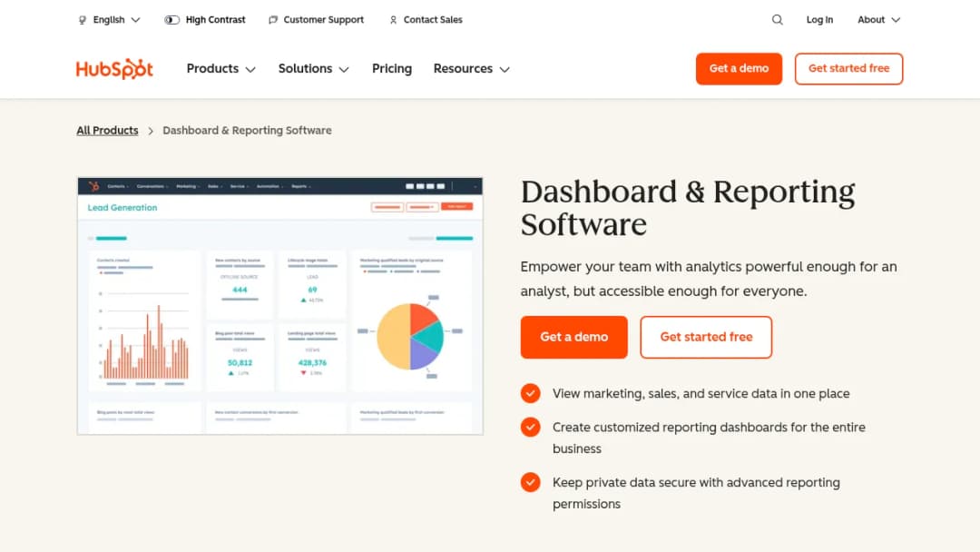Image resolution: width=980 pixels, height=552 pixels.
Task: Toggle the High Contrast switch
Action: pos(171,20)
